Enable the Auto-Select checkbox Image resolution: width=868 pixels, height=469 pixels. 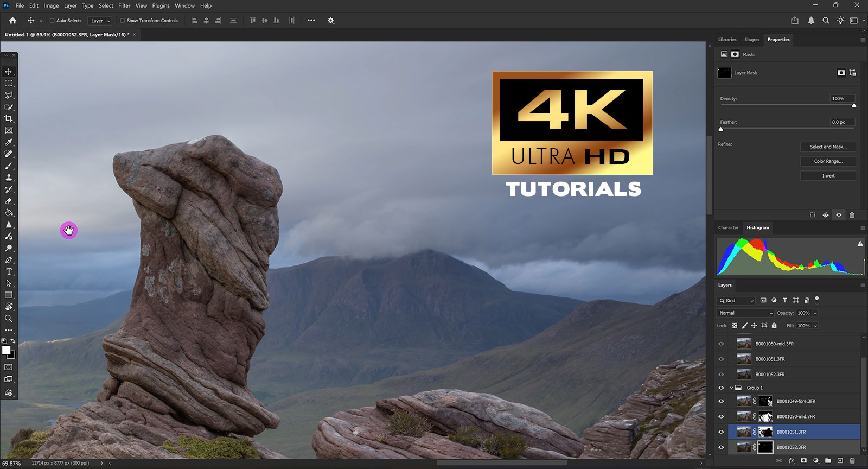[x=52, y=21]
